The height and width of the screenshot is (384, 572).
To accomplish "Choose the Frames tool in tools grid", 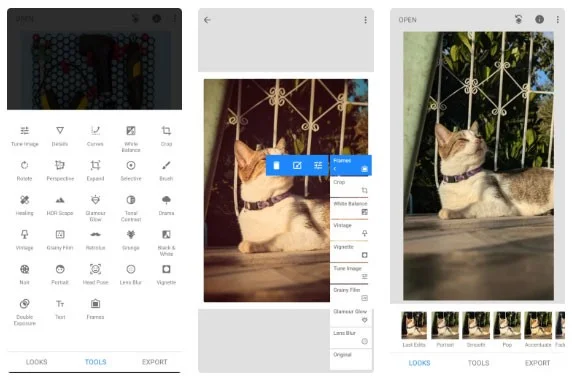I will click(x=95, y=309).
